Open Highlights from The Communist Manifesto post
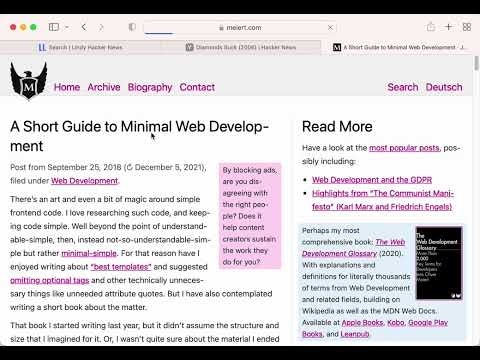The image size is (480, 360). point(383,200)
